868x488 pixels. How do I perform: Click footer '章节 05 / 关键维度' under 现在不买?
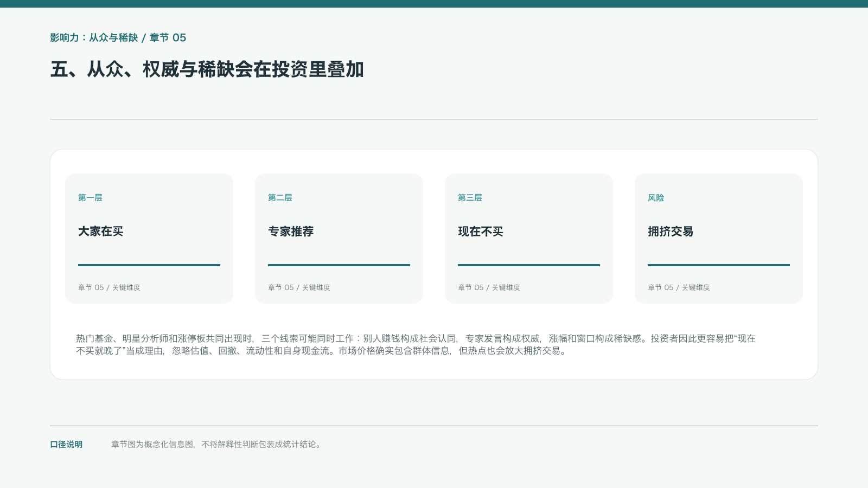(489, 287)
